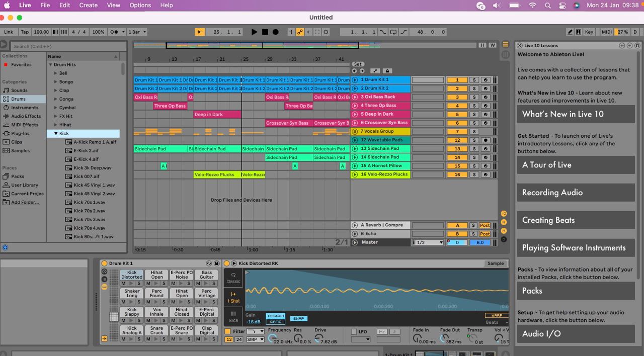Click the Tap tempo button
Image resolution: width=644 pixels, height=356 pixels.
[x=25, y=32]
